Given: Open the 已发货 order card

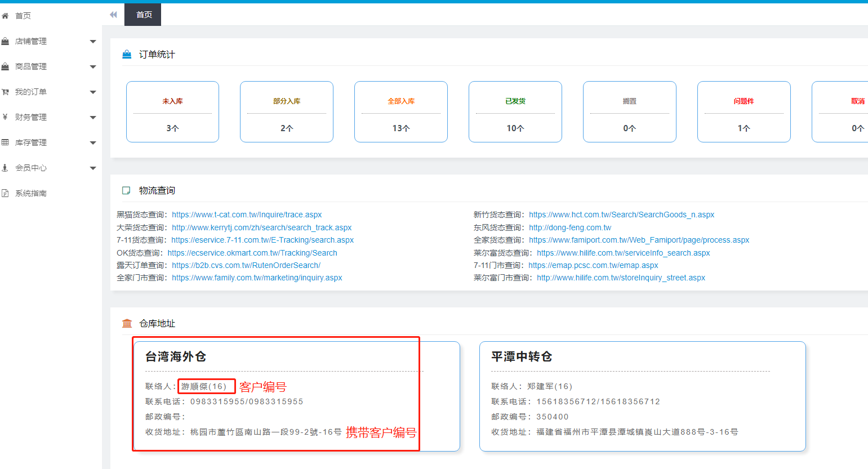Looking at the screenshot, I should coord(515,111).
